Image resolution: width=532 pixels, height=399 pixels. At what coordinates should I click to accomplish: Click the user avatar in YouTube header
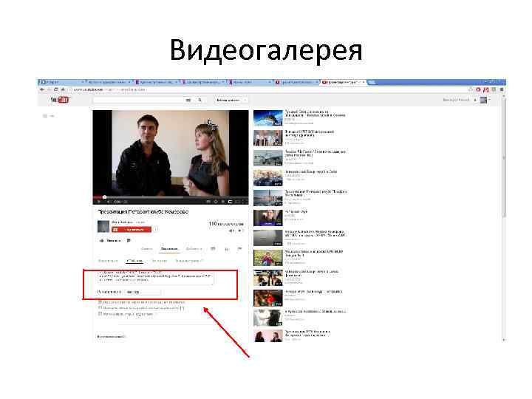483,100
